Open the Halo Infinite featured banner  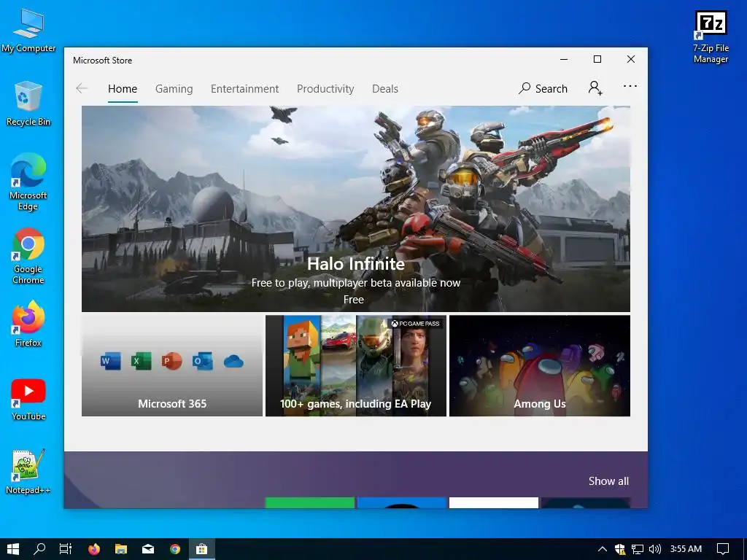coord(356,209)
